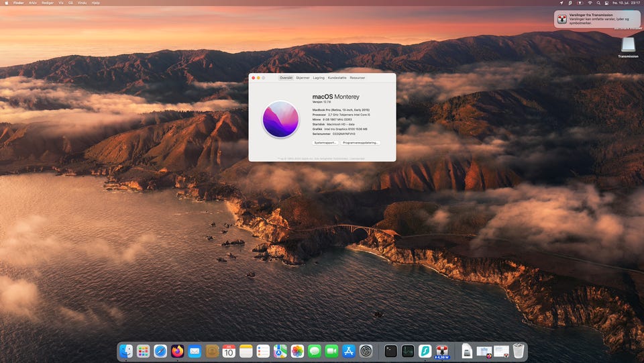Click the Programvareoppdatering button
Screen dimensions: 644x363
pyautogui.click(x=360, y=143)
